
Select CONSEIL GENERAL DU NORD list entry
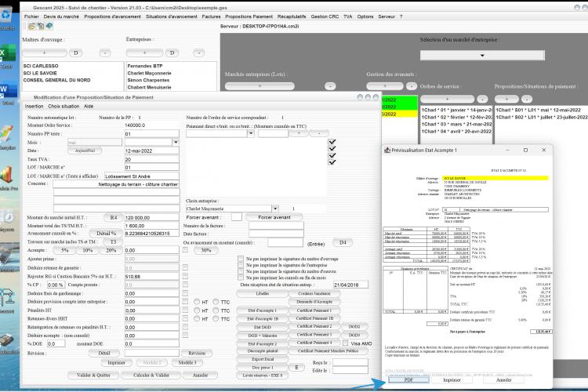56,80
